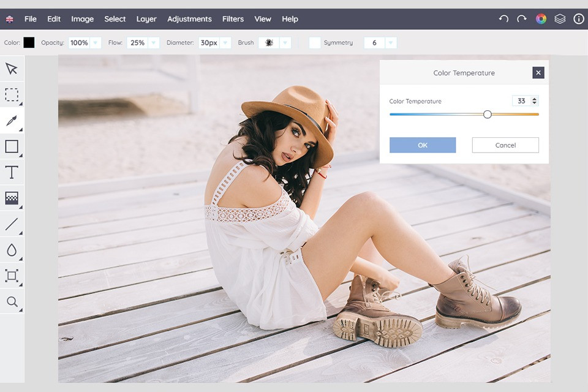
Task: Select the rectangular marquee selection tool
Action: pos(12,94)
